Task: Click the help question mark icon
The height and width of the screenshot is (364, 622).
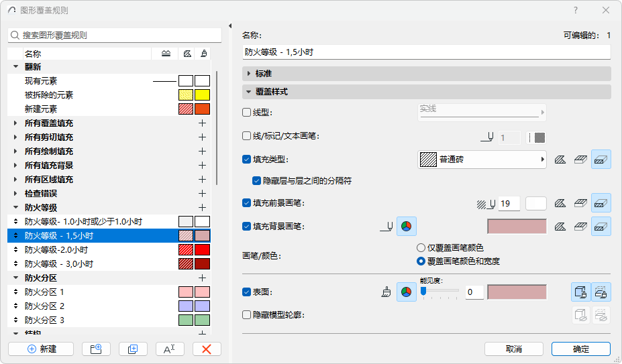Action: click(x=576, y=10)
